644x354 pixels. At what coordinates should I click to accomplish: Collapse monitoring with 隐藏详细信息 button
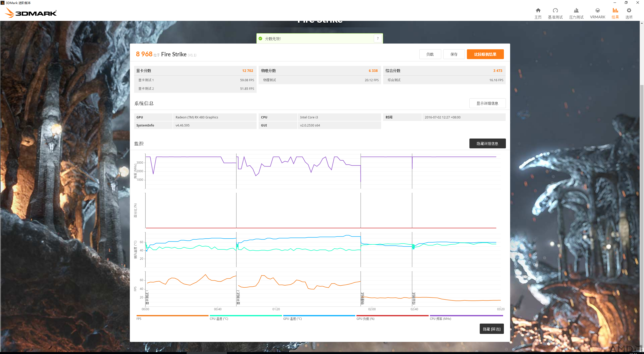point(487,144)
